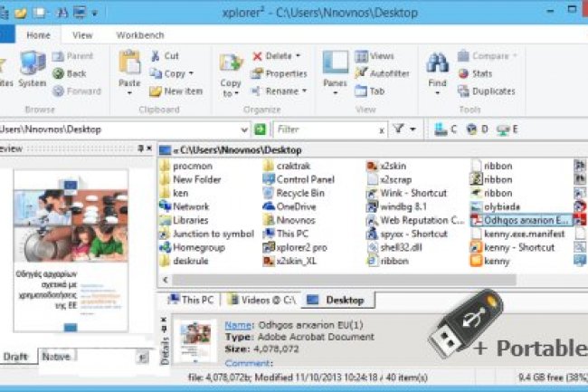Open the Workbench ribbon tab
The image size is (588, 392).
coord(140,35)
